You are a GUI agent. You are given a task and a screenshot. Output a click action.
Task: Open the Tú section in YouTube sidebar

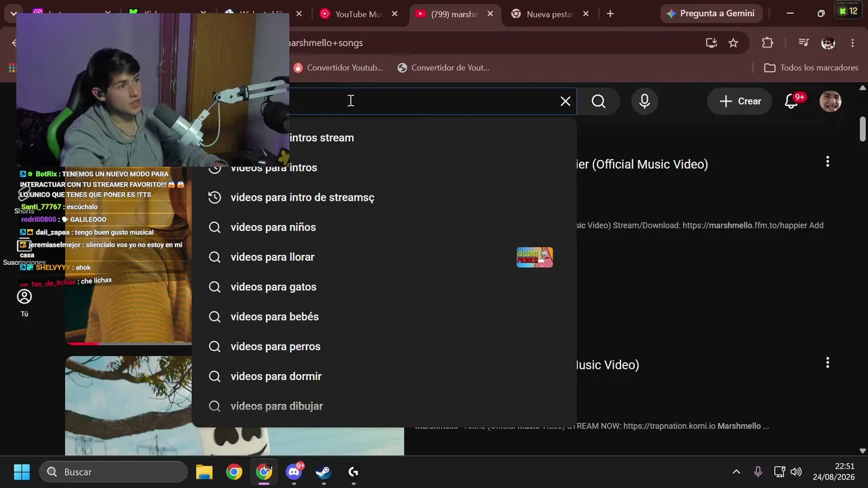click(24, 303)
